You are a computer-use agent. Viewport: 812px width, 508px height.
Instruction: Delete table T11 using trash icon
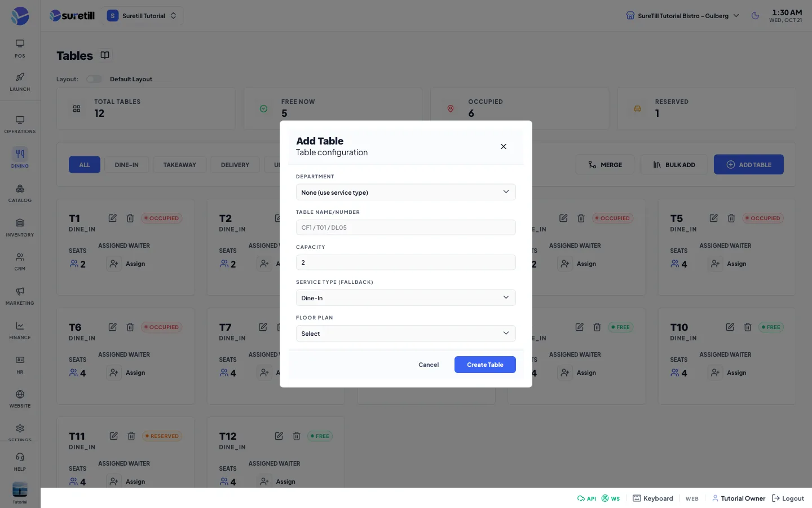(x=131, y=436)
